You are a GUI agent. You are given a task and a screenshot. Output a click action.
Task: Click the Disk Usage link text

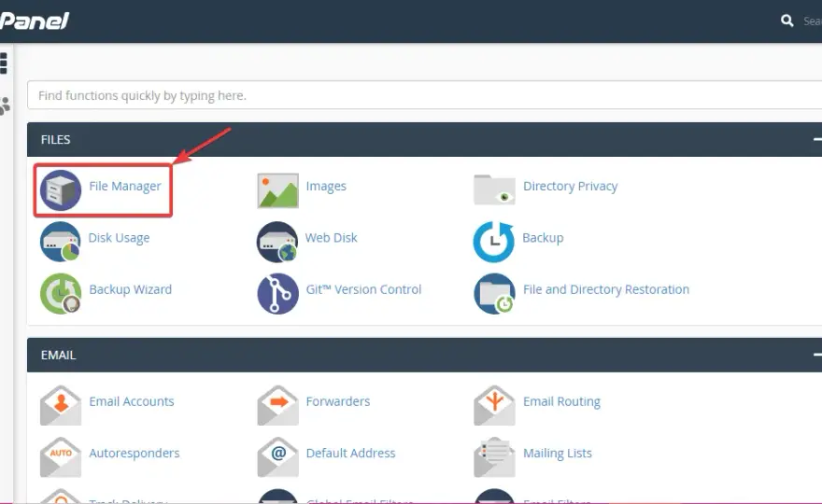(x=119, y=238)
